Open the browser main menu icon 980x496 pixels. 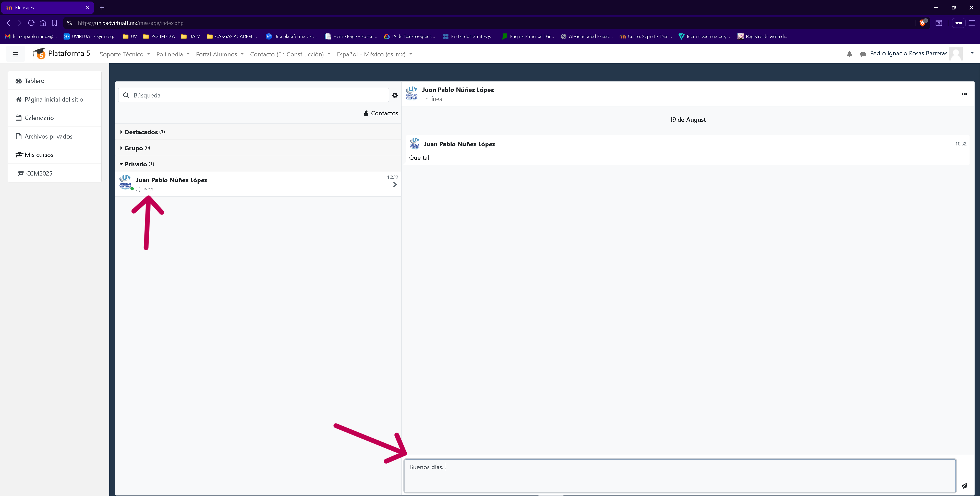[972, 23]
